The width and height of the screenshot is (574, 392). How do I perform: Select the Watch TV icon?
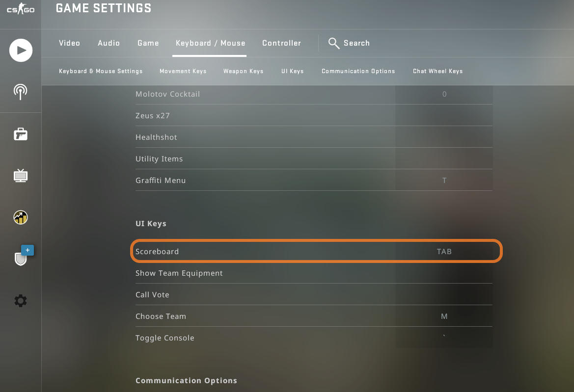point(21,175)
